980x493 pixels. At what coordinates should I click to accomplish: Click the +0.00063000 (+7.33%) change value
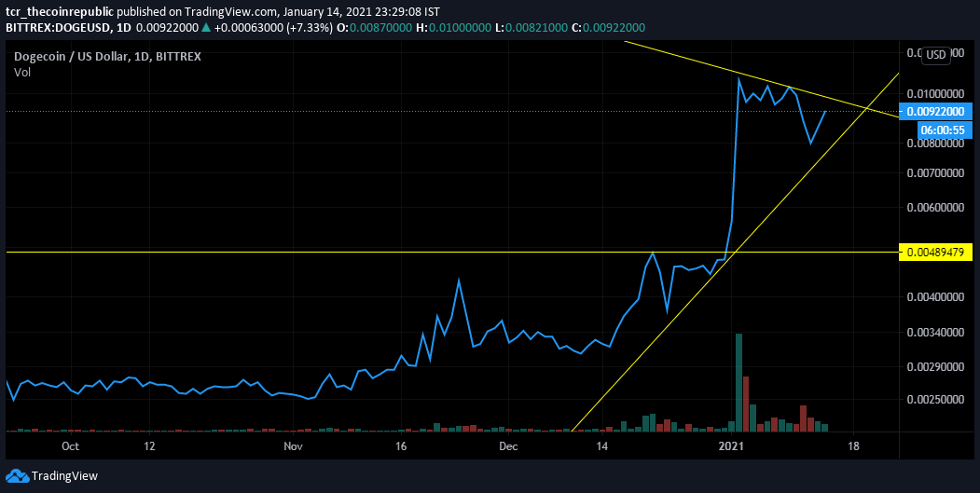point(272,28)
